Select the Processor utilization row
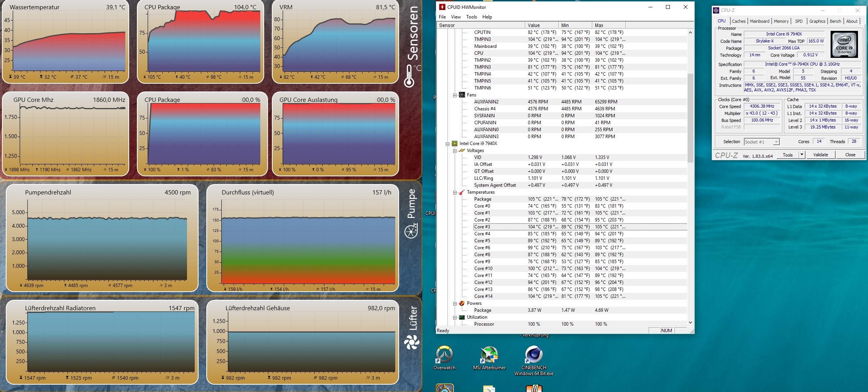868x392 pixels. 580,324
